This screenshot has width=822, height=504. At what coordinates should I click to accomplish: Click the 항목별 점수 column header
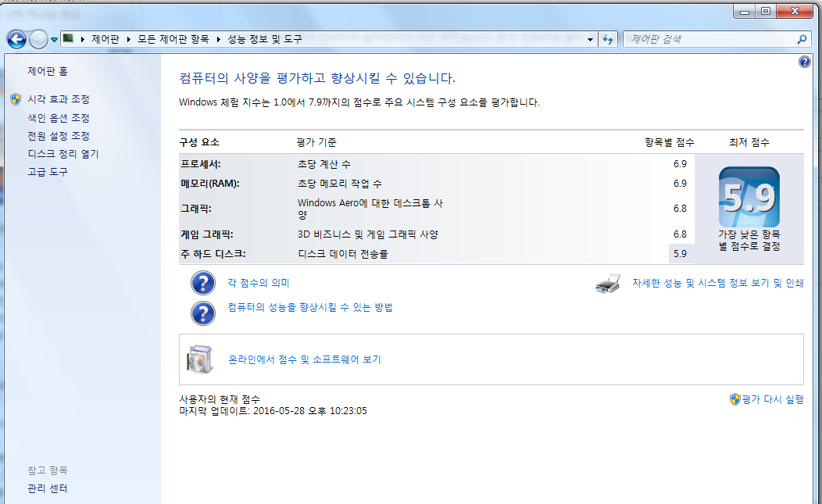click(x=669, y=142)
